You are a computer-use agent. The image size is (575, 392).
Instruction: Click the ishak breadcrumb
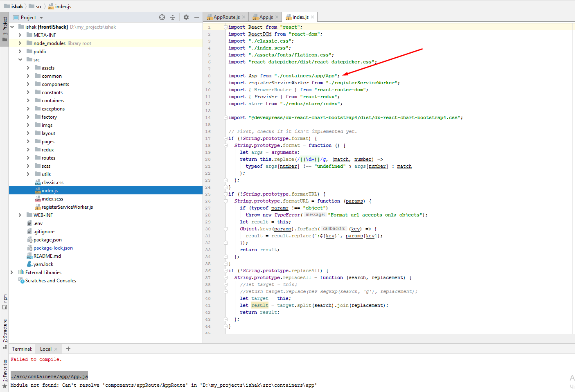coord(14,6)
